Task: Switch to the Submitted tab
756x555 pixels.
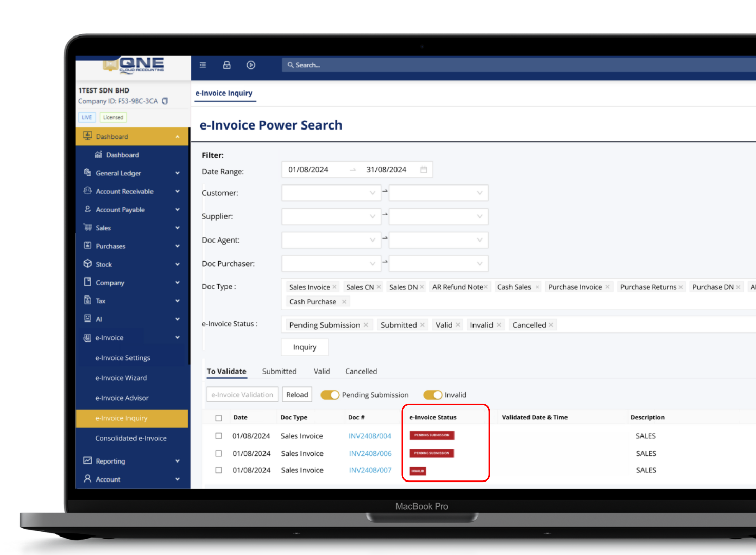Action: tap(279, 371)
